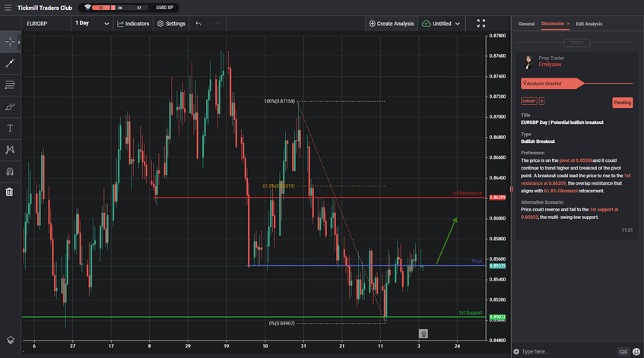Open the layers object tree icon
The height and width of the screenshot is (358, 644).
(11, 341)
